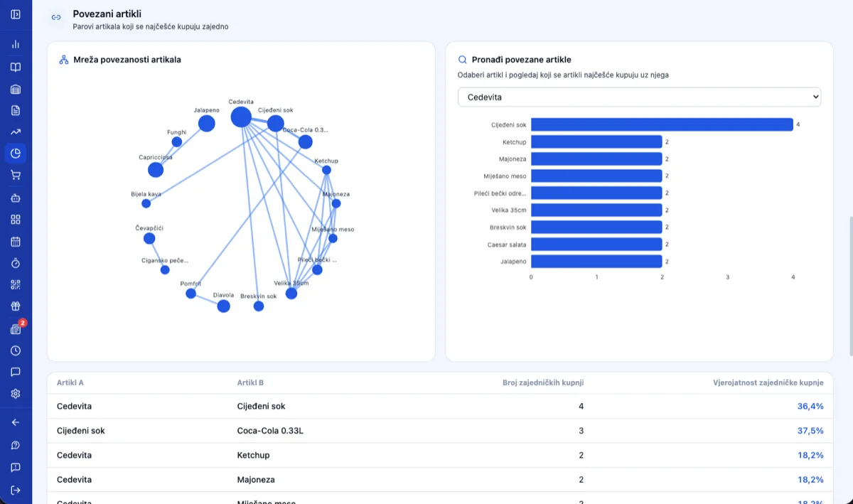
Task: Click the Cijeđeni sok bar in chart
Action: (x=662, y=124)
